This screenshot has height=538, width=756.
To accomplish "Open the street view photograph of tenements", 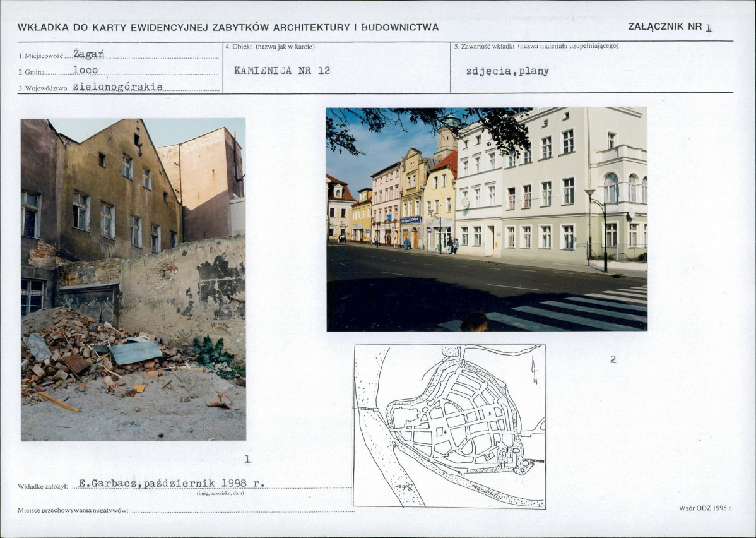I will click(486, 218).
